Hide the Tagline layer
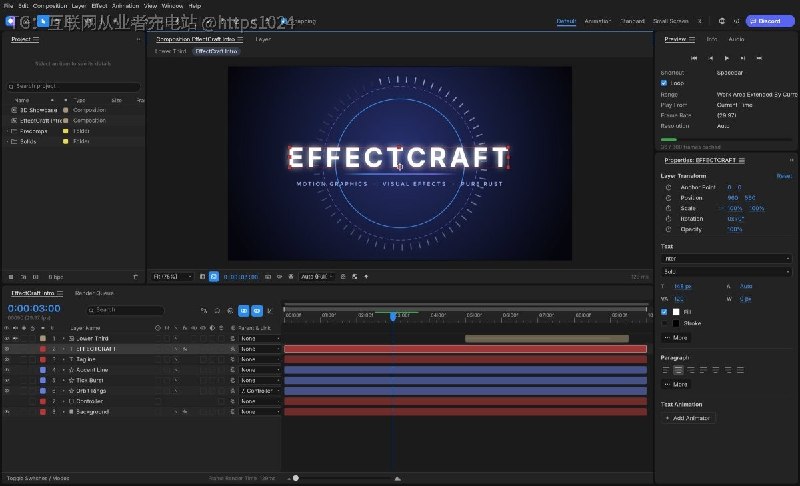This screenshot has height=486, width=800. (7, 360)
